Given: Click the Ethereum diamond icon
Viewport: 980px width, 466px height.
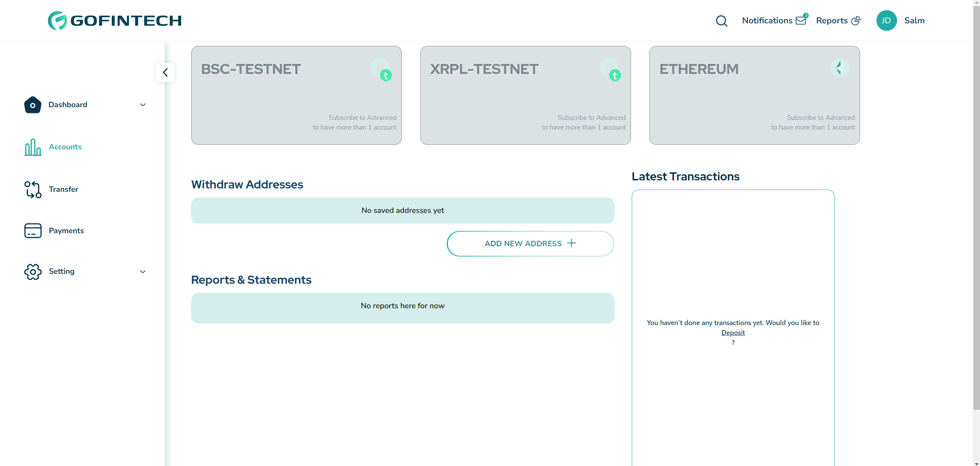Looking at the screenshot, I should pyautogui.click(x=841, y=68).
